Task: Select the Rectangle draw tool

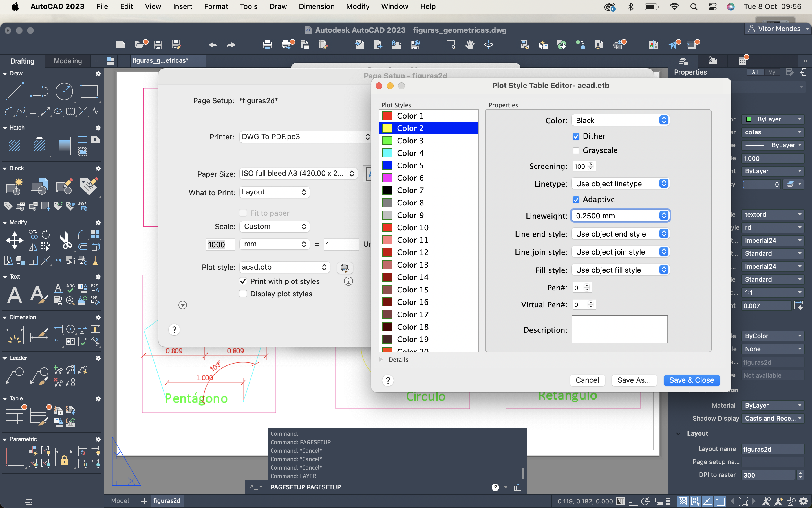Action: coord(89,91)
